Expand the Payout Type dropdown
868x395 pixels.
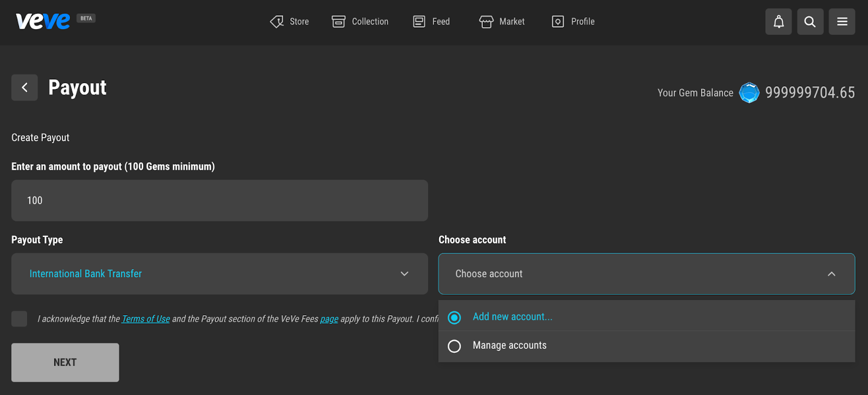click(x=404, y=274)
